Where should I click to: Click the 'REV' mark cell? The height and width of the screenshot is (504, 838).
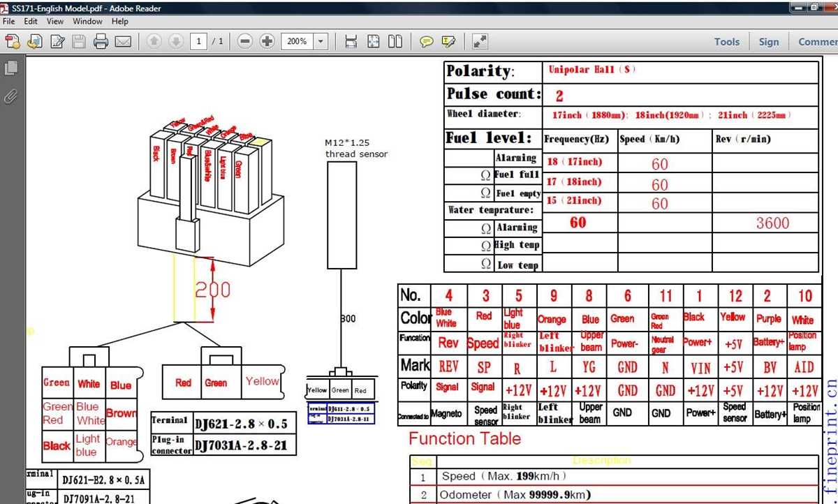[448, 366]
